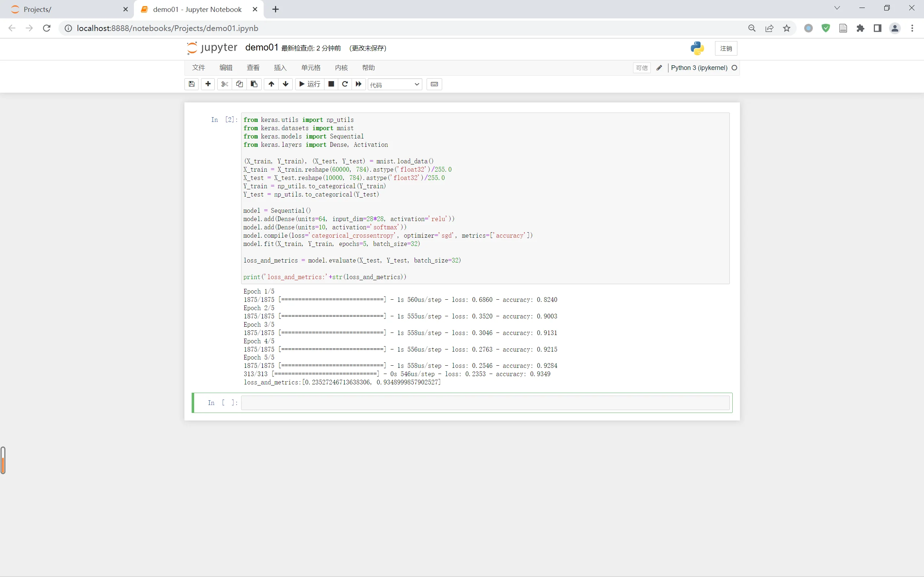Paste cells below with the paste icon

coord(254,84)
